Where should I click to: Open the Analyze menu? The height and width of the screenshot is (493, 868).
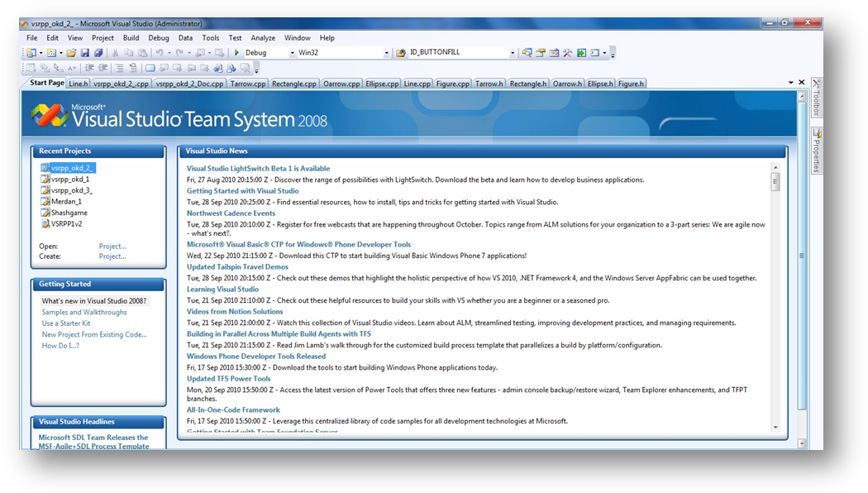[263, 38]
